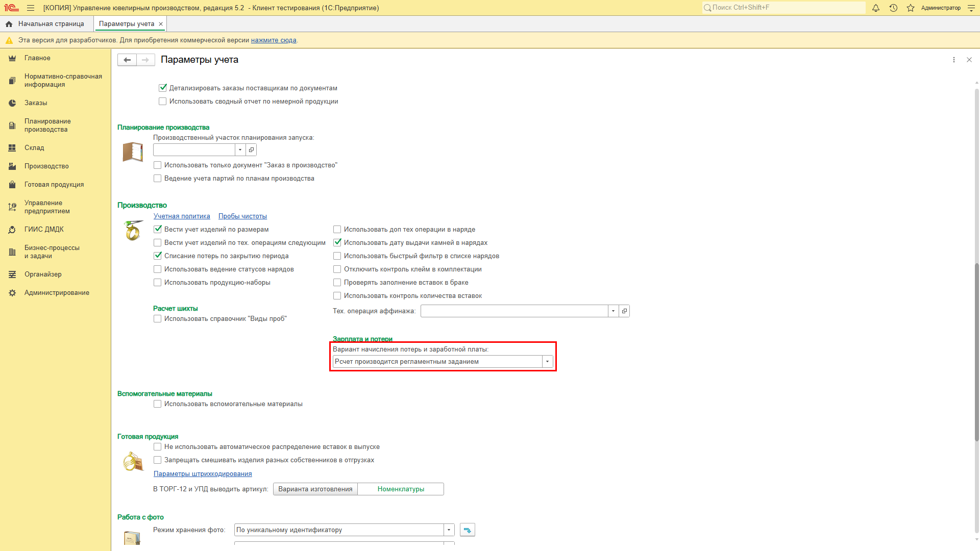
Task: Open favorites star icon
Action: point(911,8)
